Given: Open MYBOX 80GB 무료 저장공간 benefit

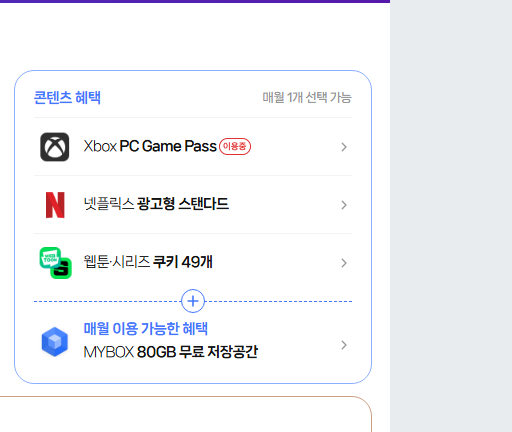Looking at the screenshot, I should (x=193, y=341).
